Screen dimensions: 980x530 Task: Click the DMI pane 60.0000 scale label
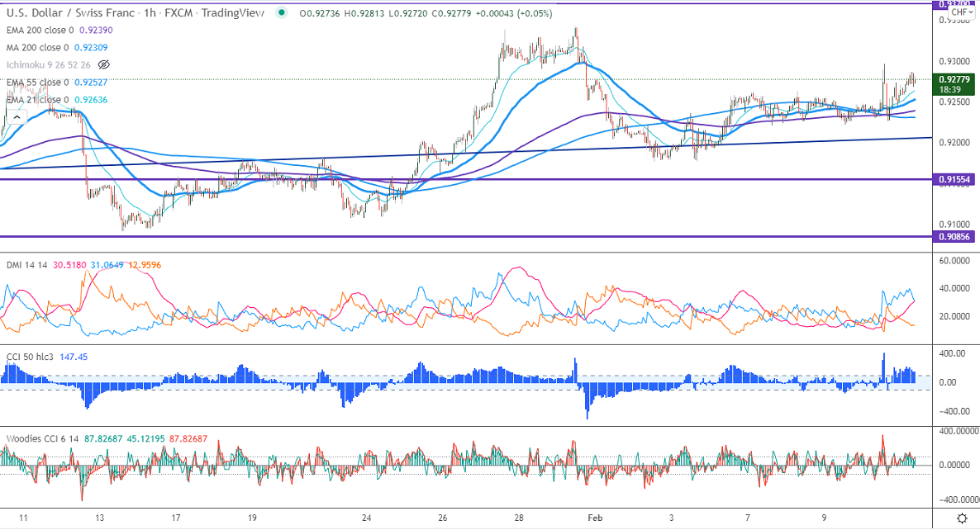[954, 260]
